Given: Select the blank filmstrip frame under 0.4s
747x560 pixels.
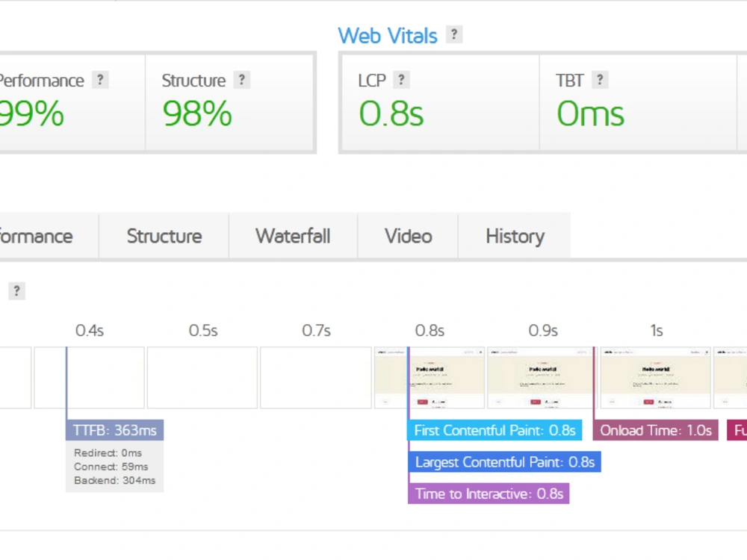Looking at the screenshot, I should [89, 378].
